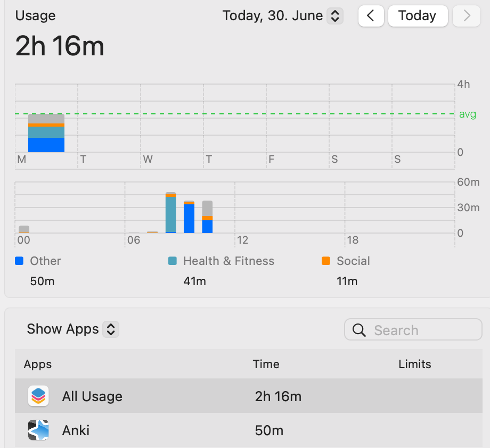This screenshot has height=448, width=490.
Task: Click the Apps column header
Action: pos(38,364)
